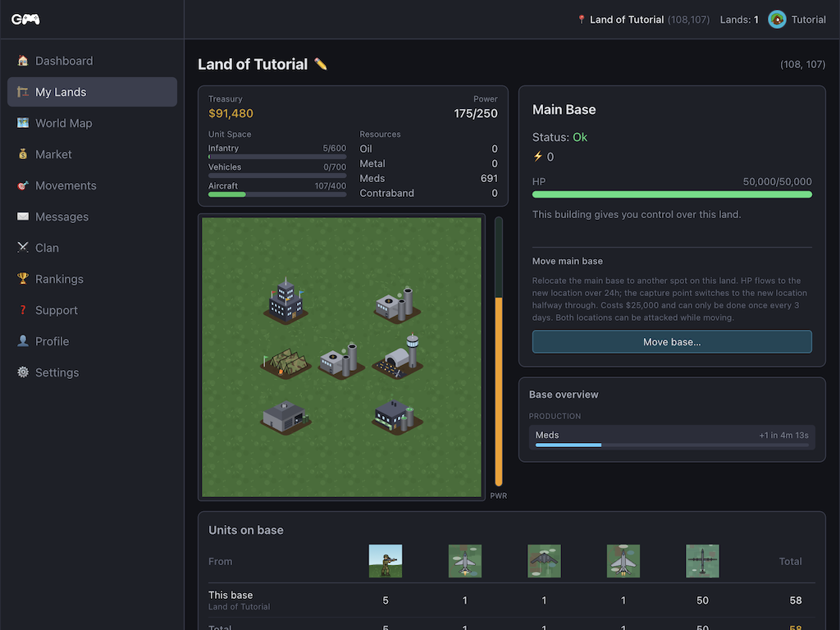Click the Meds resource count 691

(x=489, y=178)
